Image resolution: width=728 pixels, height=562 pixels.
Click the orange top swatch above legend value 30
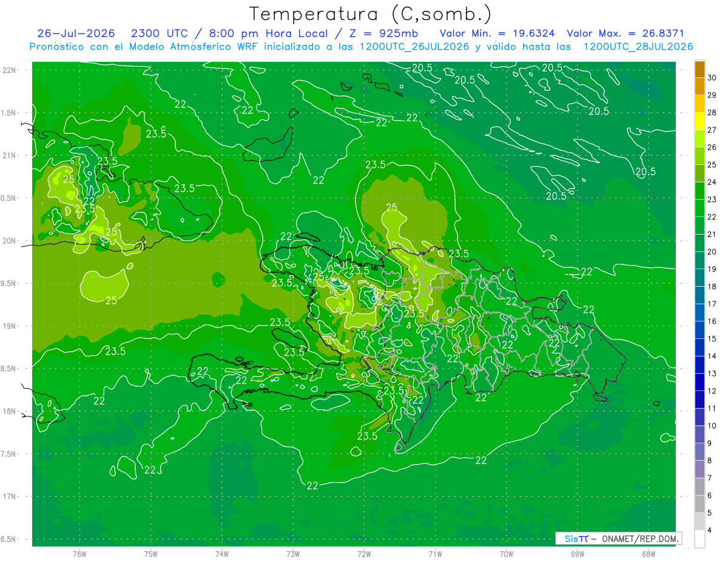click(699, 69)
